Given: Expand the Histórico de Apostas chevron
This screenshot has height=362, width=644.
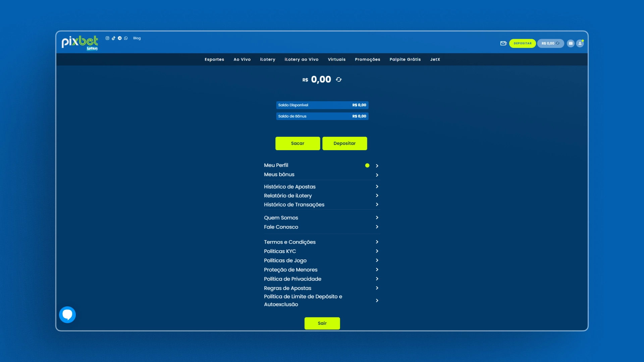Looking at the screenshot, I should tap(377, 187).
